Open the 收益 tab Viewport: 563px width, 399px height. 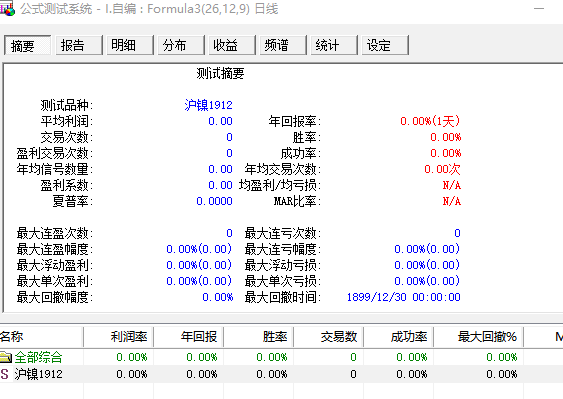232,45
